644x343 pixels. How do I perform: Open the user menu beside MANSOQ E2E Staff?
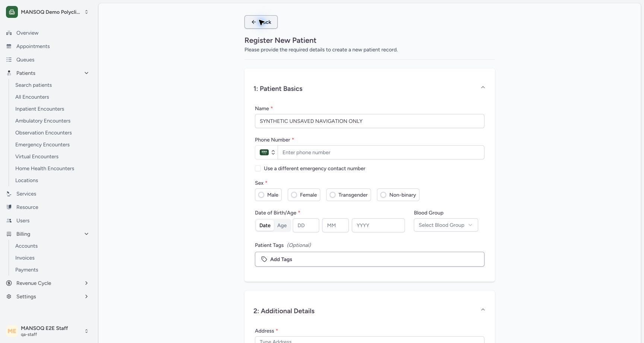(86, 331)
